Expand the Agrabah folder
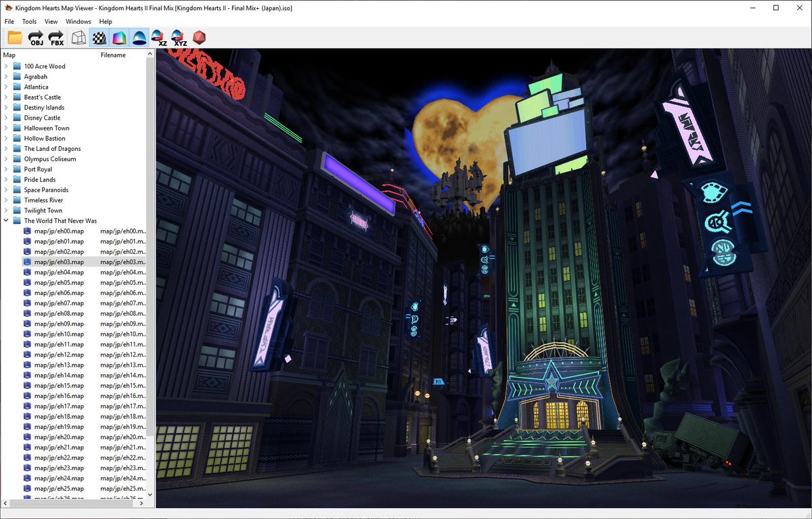The image size is (812, 519). (6, 76)
